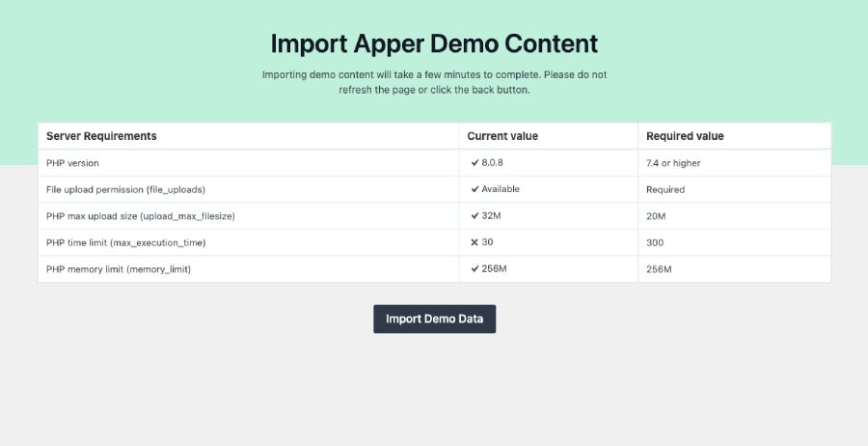Click the checkmark icon next to Available

tap(475, 189)
